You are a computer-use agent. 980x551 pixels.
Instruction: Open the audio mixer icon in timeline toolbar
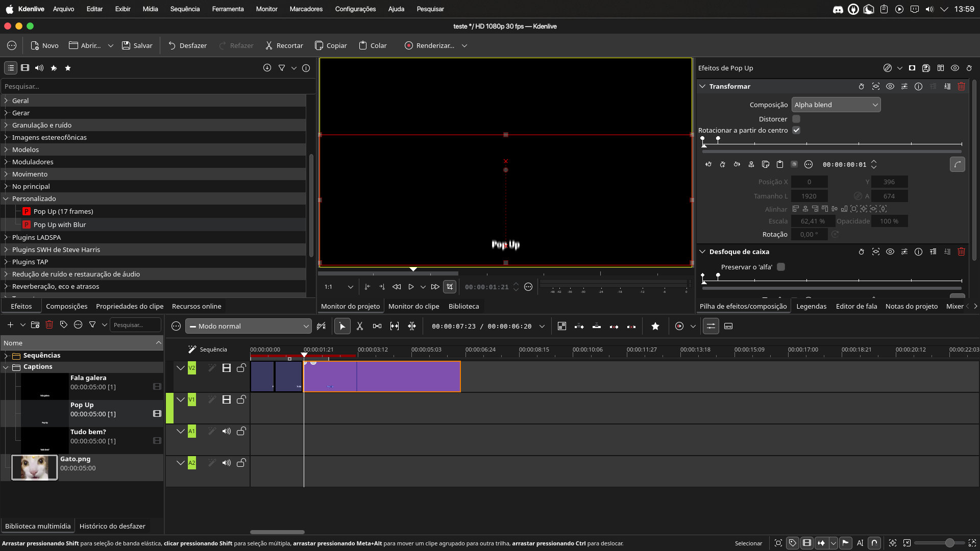tap(711, 326)
